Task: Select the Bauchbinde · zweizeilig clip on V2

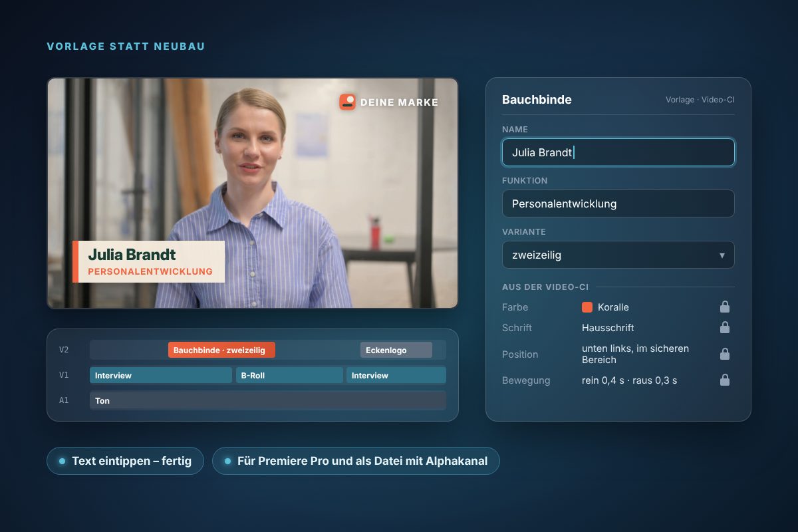Action: coord(221,350)
